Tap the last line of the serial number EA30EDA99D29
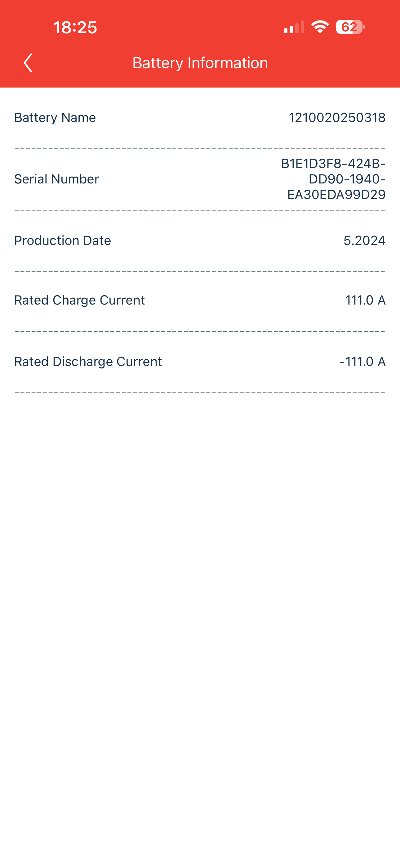Image resolution: width=400 pixels, height=868 pixels. tap(336, 195)
